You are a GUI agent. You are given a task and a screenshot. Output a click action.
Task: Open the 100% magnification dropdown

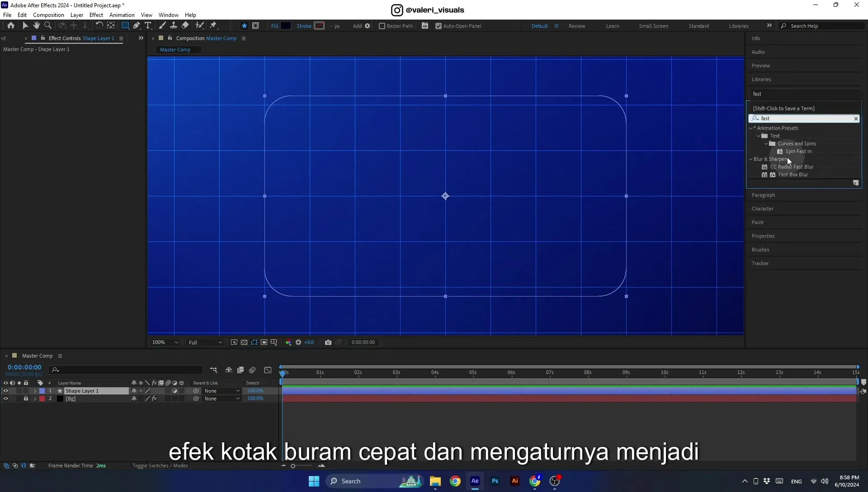(x=165, y=342)
